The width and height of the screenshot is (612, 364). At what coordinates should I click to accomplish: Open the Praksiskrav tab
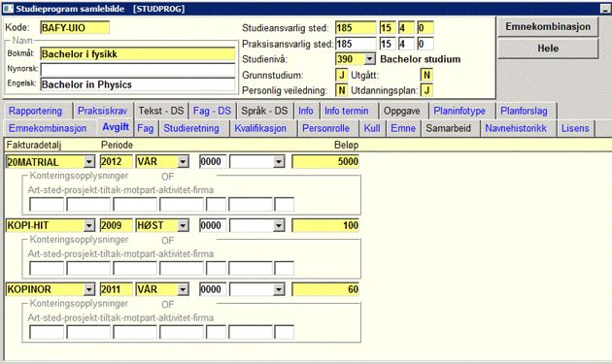click(x=102, y=111)
